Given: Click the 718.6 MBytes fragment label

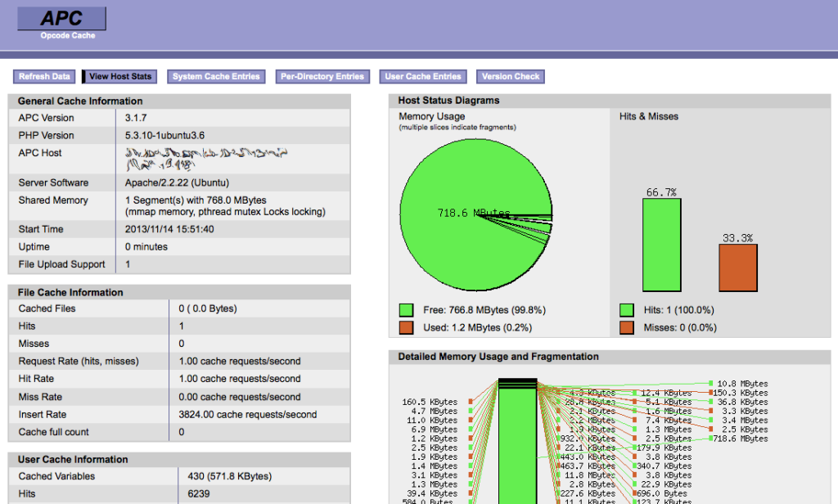Looking at the screenshot, I should click(741, 439).
